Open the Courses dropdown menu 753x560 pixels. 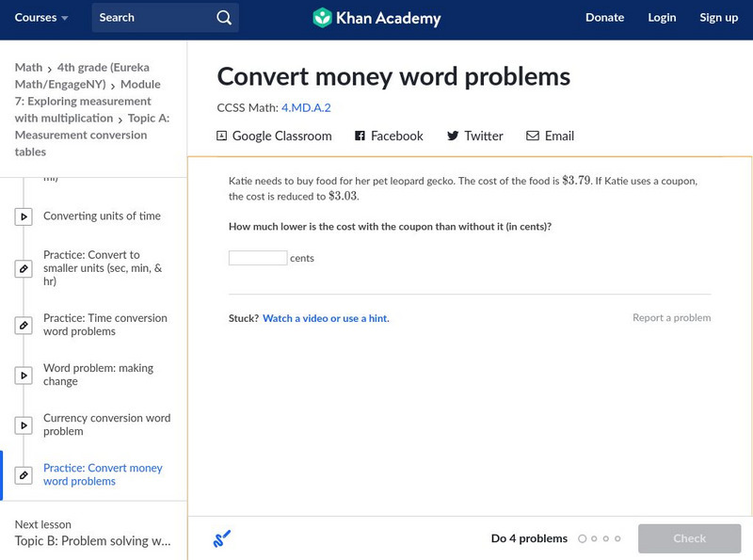(41, 18)
